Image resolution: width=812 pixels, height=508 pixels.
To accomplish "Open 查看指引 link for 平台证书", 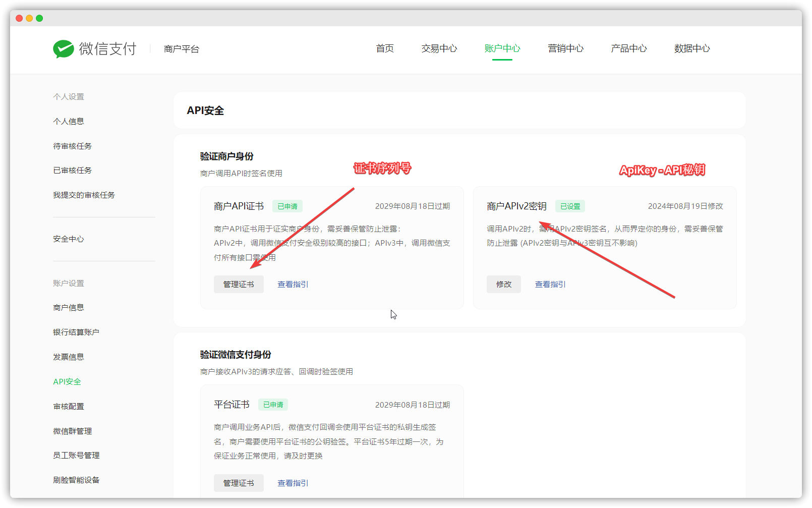I will (x=293, y=483).
